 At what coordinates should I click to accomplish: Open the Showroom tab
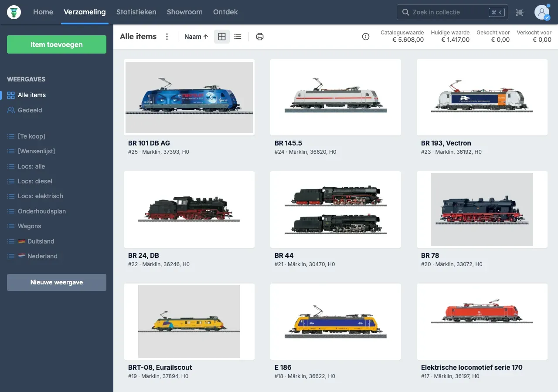pos(184,12)
